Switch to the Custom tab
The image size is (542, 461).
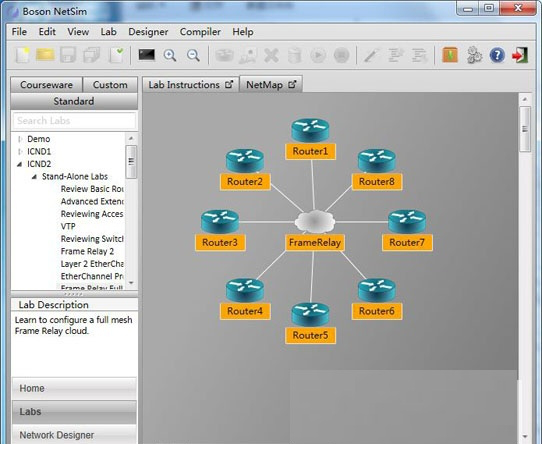[110, 85]
